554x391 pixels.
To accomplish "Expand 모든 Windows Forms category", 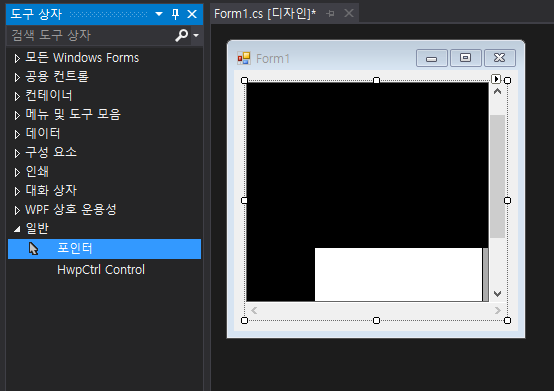I will pos(17,58).
